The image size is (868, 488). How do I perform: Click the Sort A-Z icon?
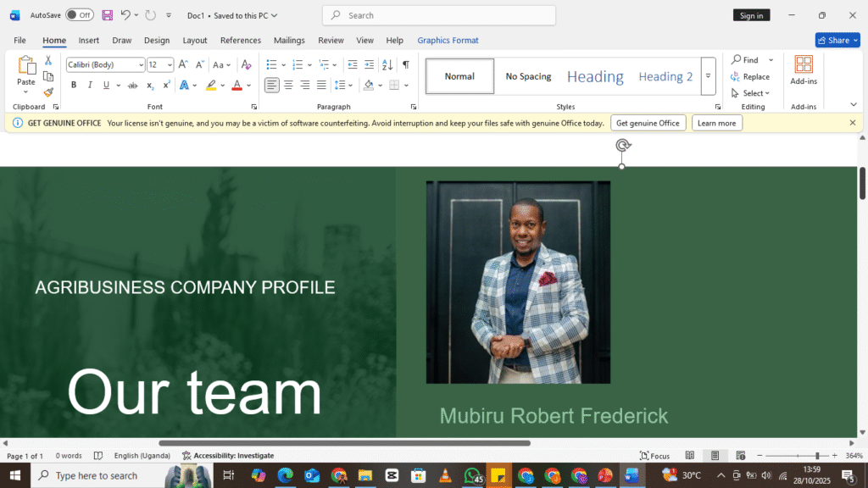point(387,64)
